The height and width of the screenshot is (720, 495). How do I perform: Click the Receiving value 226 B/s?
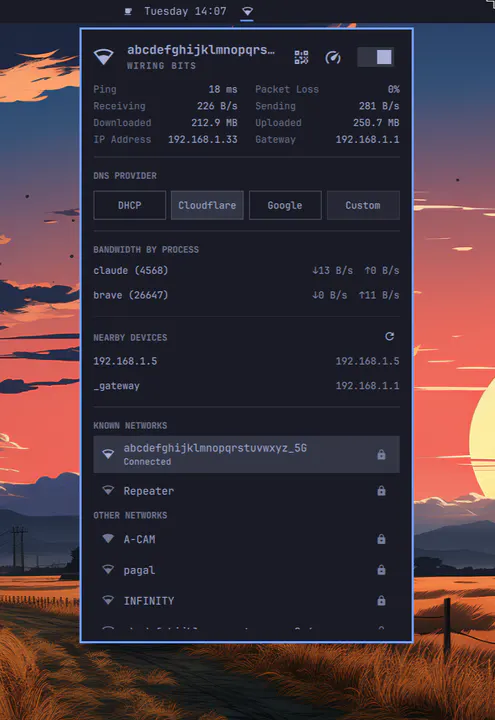tap(217, 106)
